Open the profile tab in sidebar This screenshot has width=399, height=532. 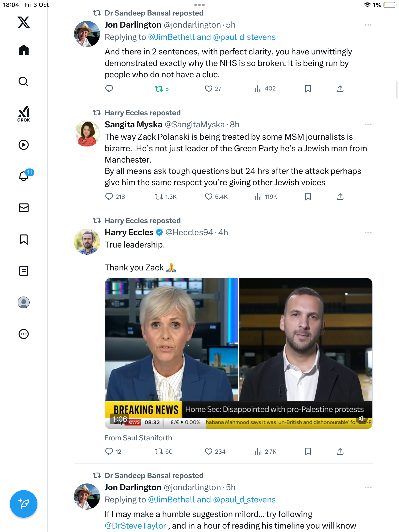pyautogui.click(x=24, y=302)
